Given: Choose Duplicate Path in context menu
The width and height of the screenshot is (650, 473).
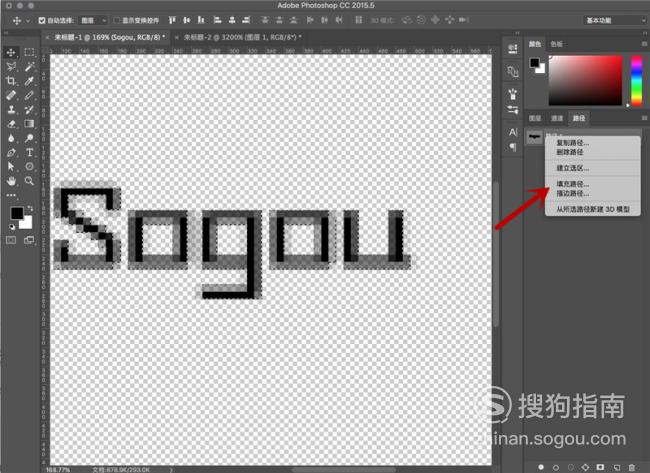Looking at the screenshot, I should (x=593, y=143).
